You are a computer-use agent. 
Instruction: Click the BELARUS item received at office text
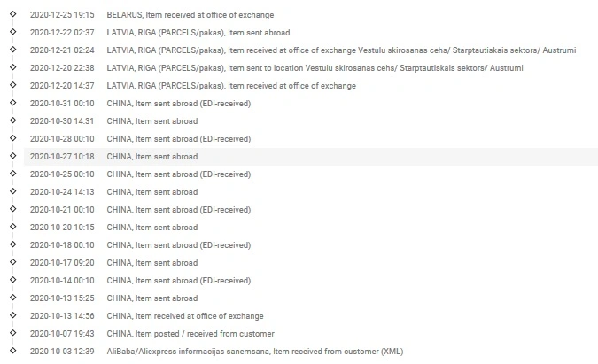(190, 15)
